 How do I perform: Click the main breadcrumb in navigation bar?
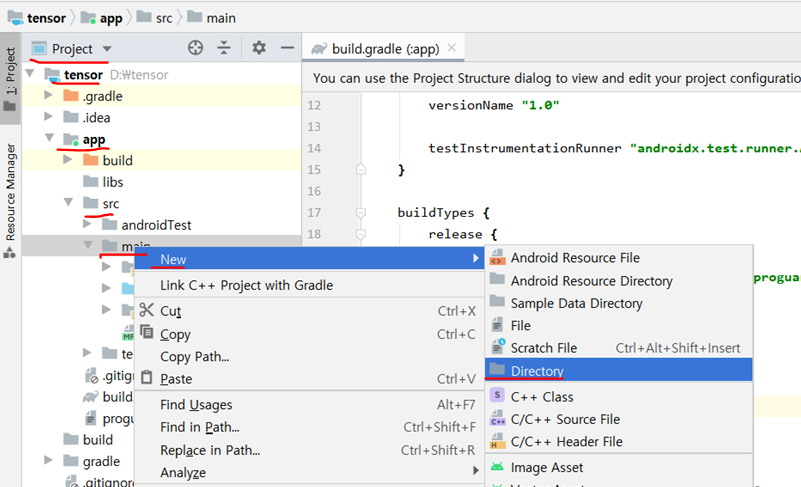point(211,18)
